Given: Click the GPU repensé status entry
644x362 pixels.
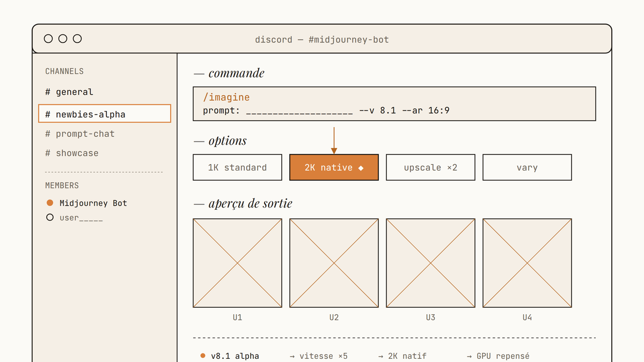Looking at the screenshot, I should point(499,356).
